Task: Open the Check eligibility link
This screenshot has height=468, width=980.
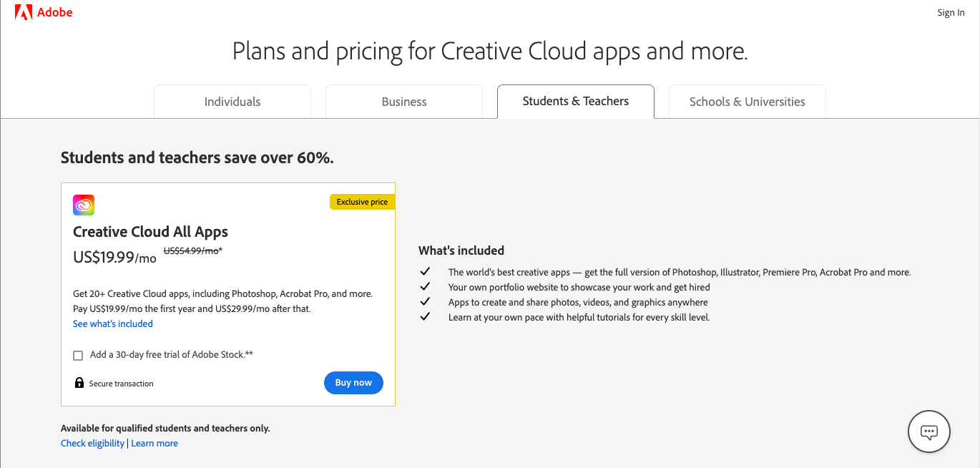Action: click(x=92, y=442)
